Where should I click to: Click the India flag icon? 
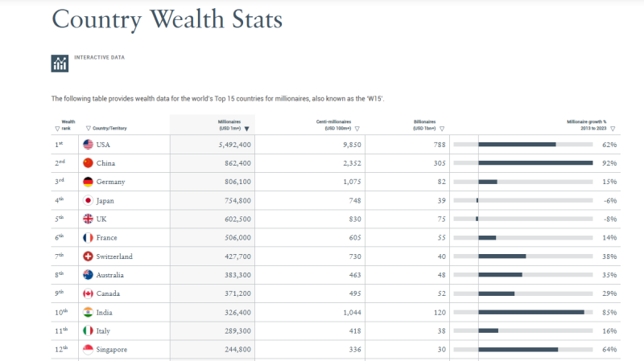tap(88, 312)
